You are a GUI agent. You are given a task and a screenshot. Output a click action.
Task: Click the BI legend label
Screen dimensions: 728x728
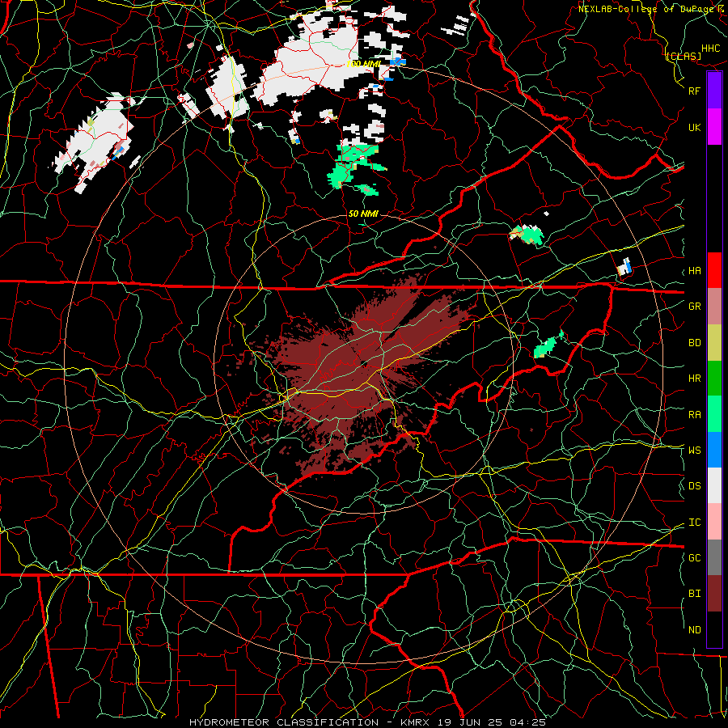694,594
